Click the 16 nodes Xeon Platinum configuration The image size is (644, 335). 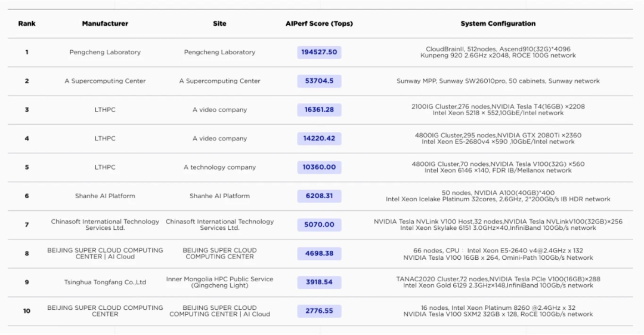(x=498, y=311)
